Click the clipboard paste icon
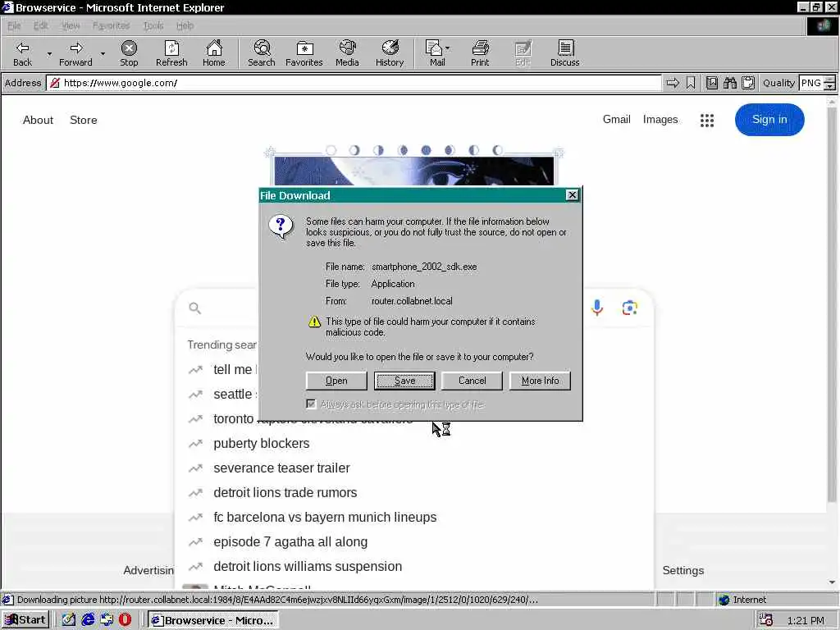This screenshot has width=840, height=630. pyautogui.click(x=748, y=83)
